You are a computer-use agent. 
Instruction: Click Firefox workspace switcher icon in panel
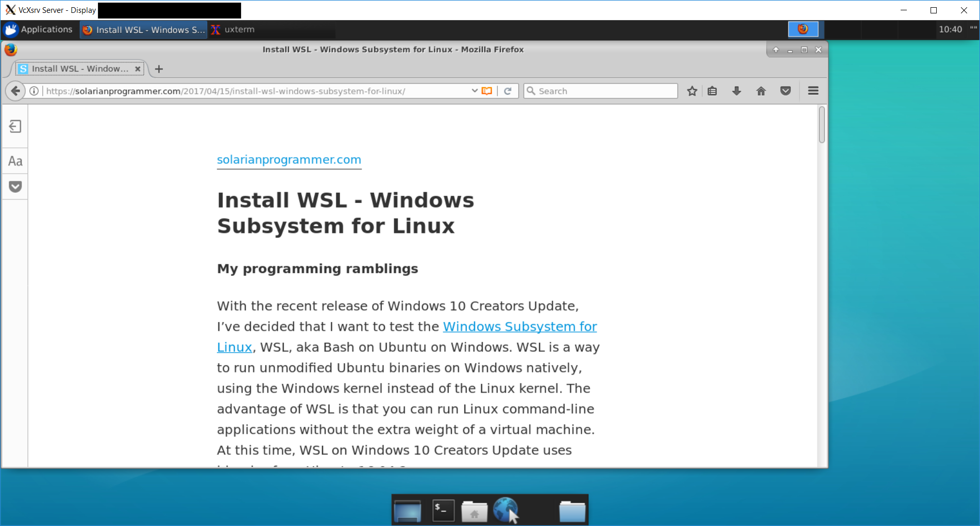pos(803,29)
